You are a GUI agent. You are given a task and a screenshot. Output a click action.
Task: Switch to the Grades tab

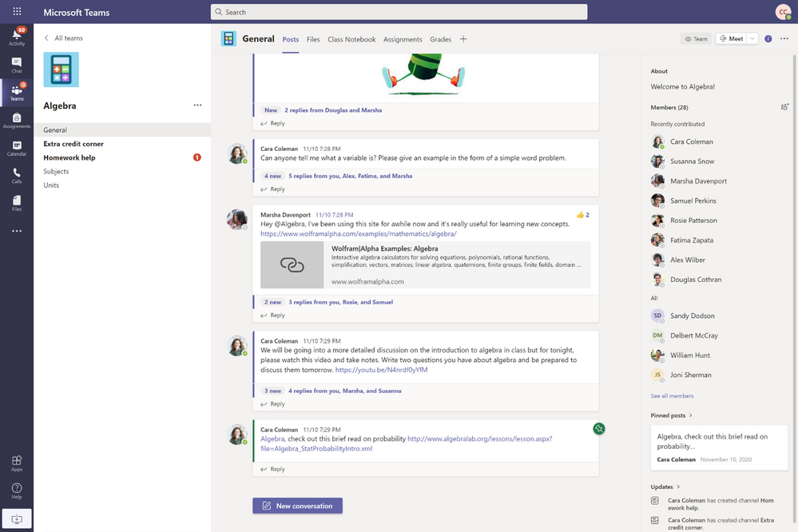441,39
